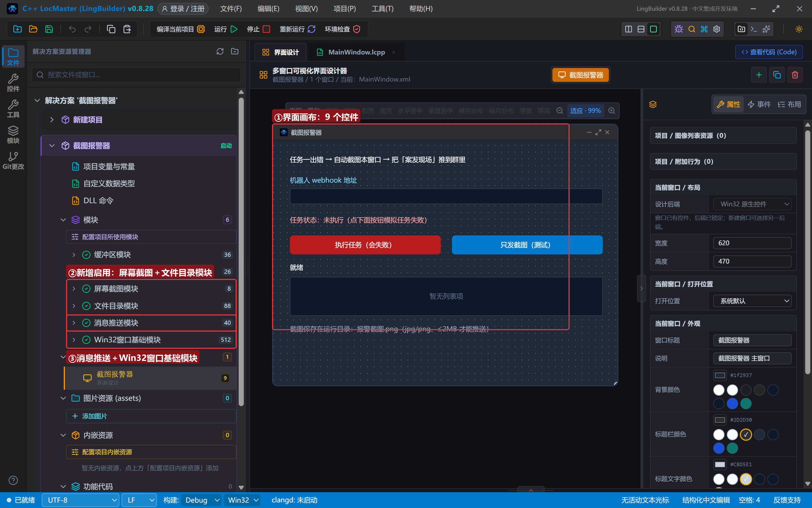The height and width of the screenshot is (508, 812).
Task: Click the red delete window icon
Action: tap(795, 75)
